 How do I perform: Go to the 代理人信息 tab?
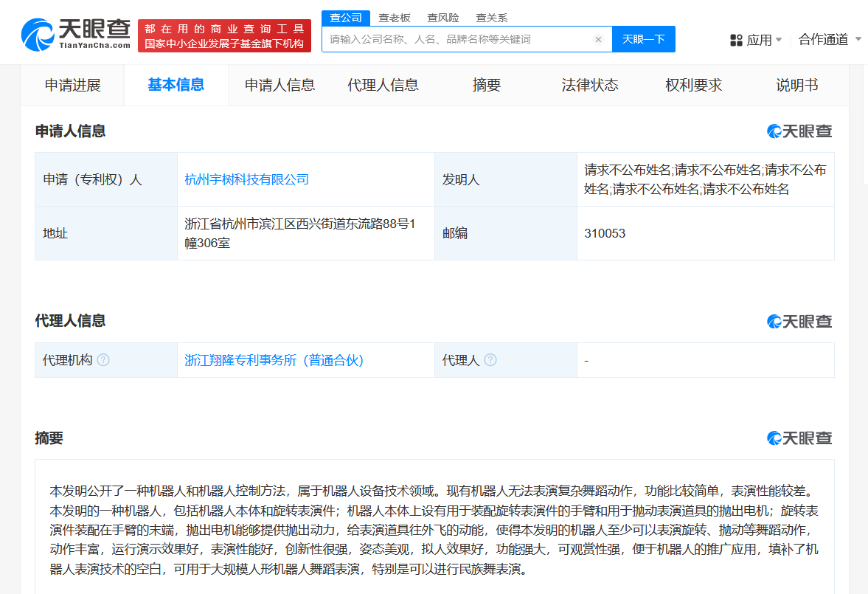[383, 86]
